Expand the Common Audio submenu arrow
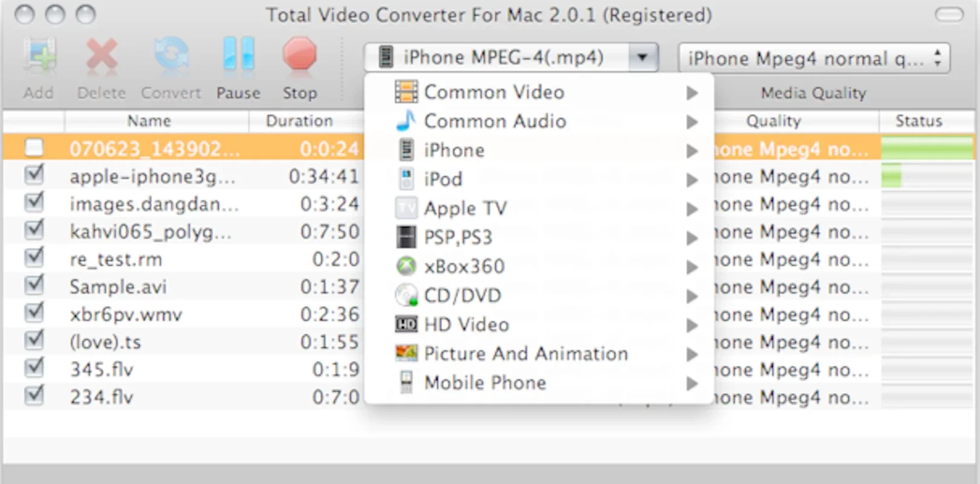The width and height of the screenshot is (980, 484). 692,122
